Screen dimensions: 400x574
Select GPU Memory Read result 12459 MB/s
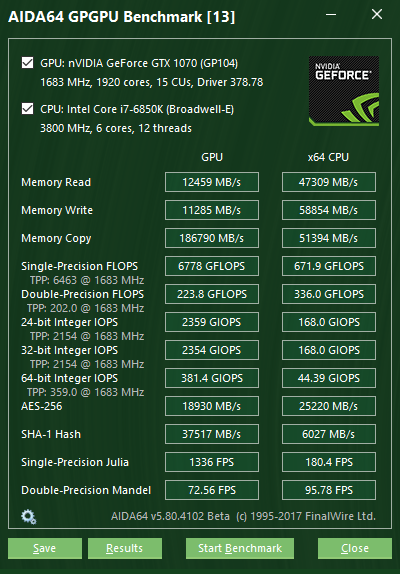pyautogui.click(x=212, y=182)
